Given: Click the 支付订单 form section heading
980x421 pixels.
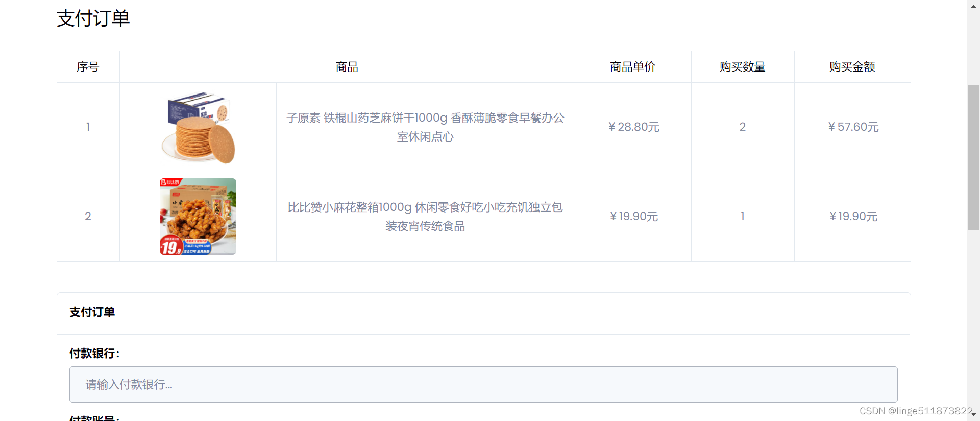Looking at the screenshot, I should coord(92,312).
